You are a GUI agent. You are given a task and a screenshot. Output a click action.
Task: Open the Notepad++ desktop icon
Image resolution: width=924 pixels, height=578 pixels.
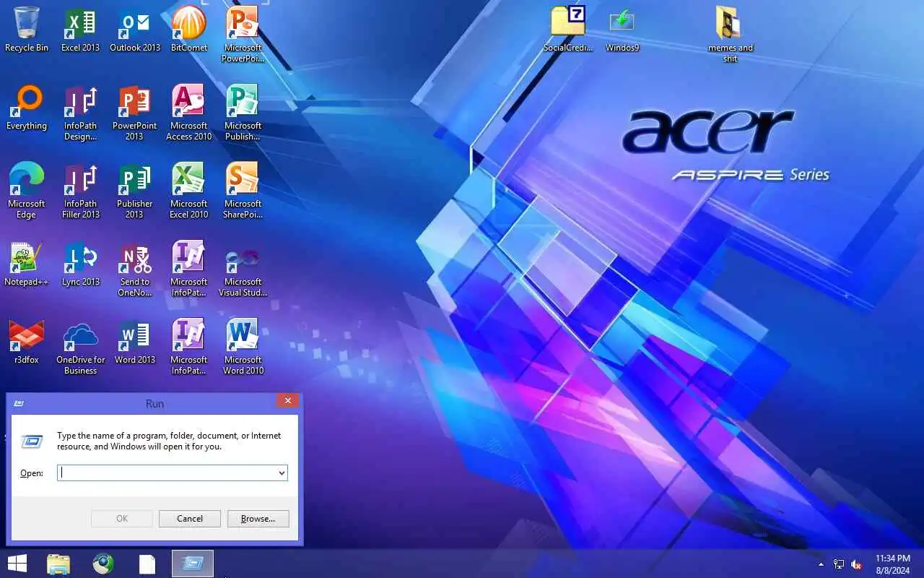[27, 263]
